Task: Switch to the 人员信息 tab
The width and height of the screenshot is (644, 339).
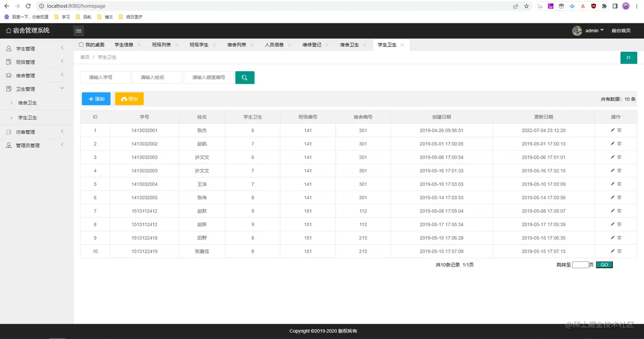Action: click(x=274, y=45)
